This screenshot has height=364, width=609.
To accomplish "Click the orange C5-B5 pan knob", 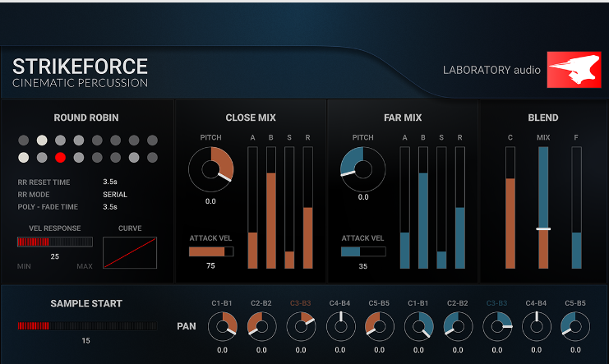I will pyautogui.click(x=380, y=326).
